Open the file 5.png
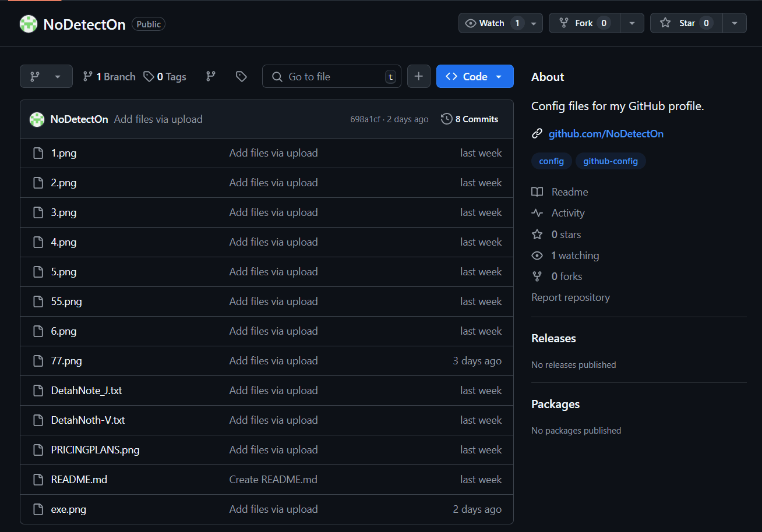The width and height of the screenshot is (762, 532). tap(63, 272)
